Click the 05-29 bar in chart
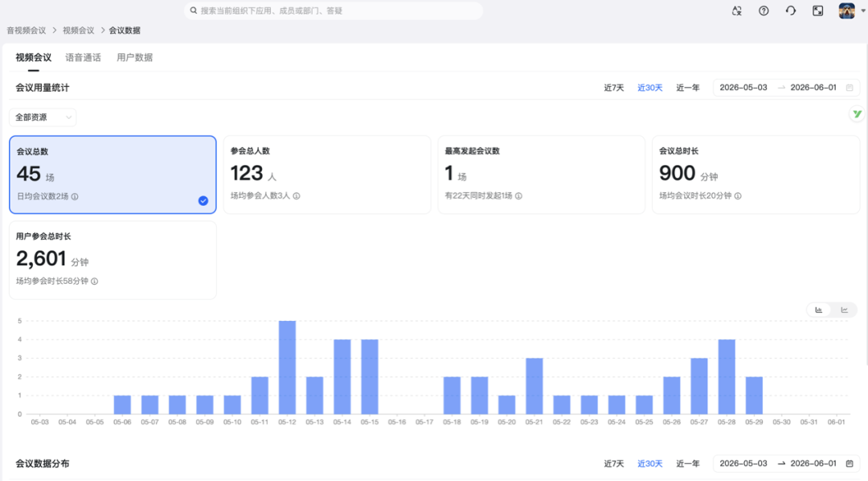 (x=754, y=396)
